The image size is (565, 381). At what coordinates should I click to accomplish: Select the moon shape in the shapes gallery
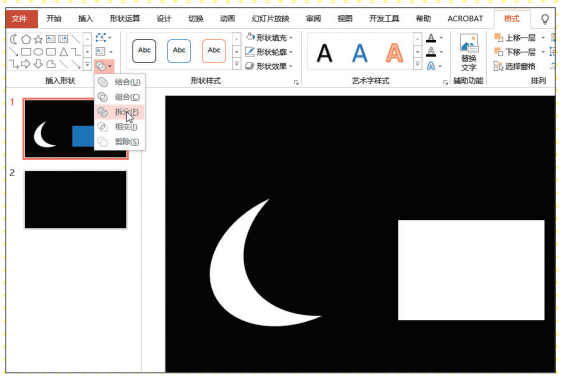click(14, 39)
